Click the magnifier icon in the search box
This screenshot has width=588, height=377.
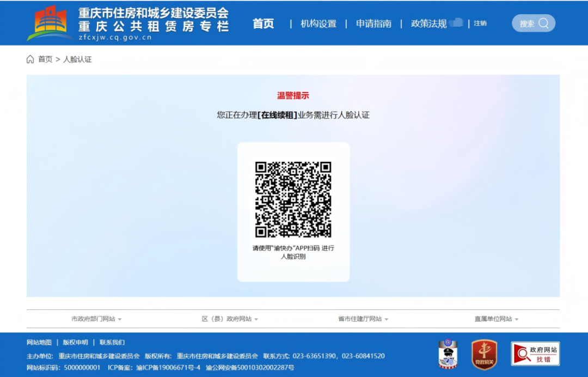click(543, 23)
